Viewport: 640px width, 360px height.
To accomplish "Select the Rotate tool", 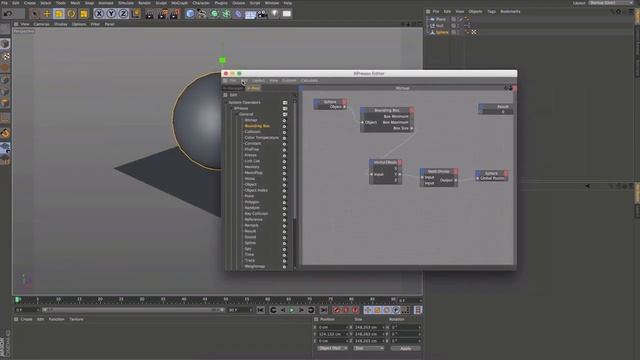I will pyautogui.click(x=71, y=14).
